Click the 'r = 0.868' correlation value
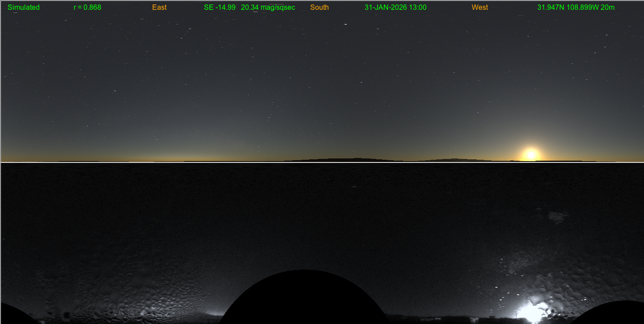 [x=87, y=8]
